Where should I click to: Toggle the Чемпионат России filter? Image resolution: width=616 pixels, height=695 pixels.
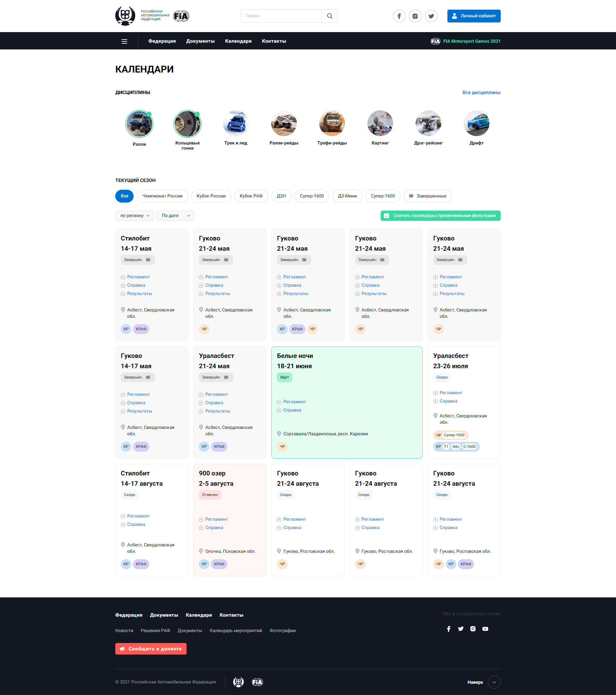(x=162, y=196)
